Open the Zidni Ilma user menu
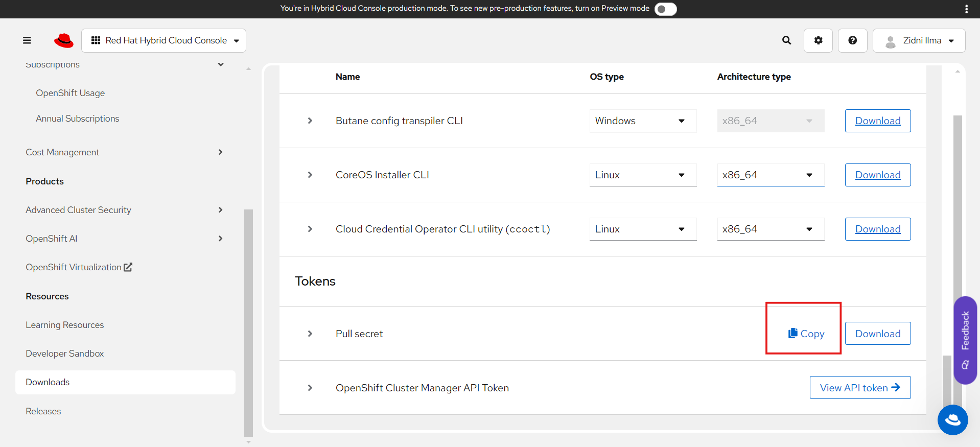Viewport: 980px width, 447px height. [919, 40]
